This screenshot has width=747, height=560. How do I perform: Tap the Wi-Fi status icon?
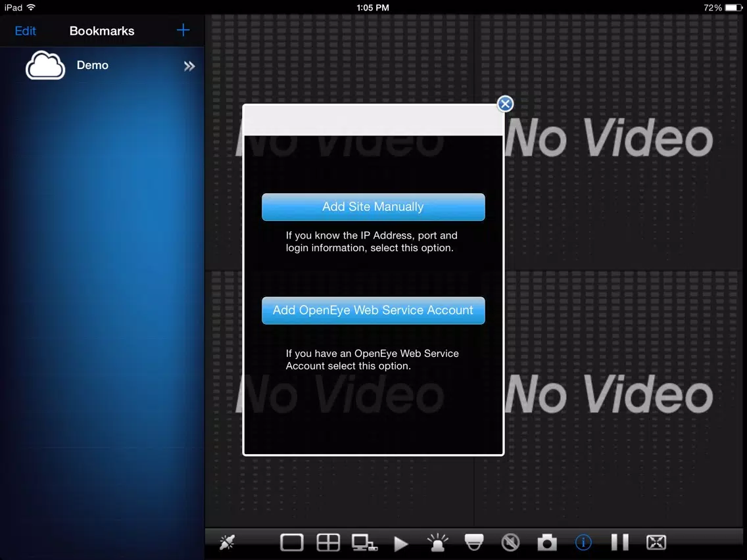click(32, 7)
